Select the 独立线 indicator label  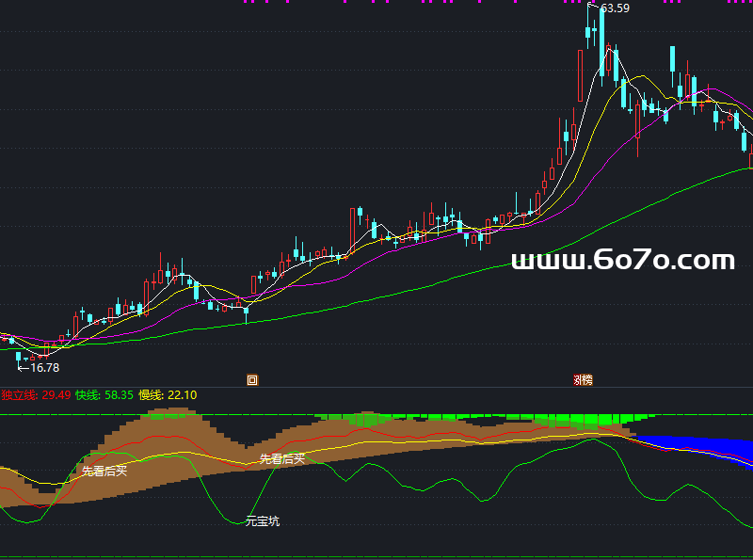pos(19,395)
